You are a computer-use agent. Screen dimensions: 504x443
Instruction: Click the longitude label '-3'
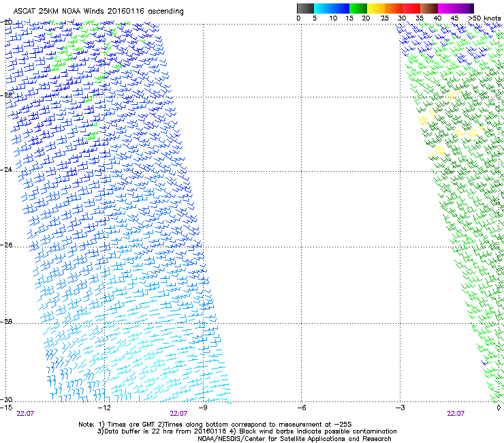click(400, 408)
